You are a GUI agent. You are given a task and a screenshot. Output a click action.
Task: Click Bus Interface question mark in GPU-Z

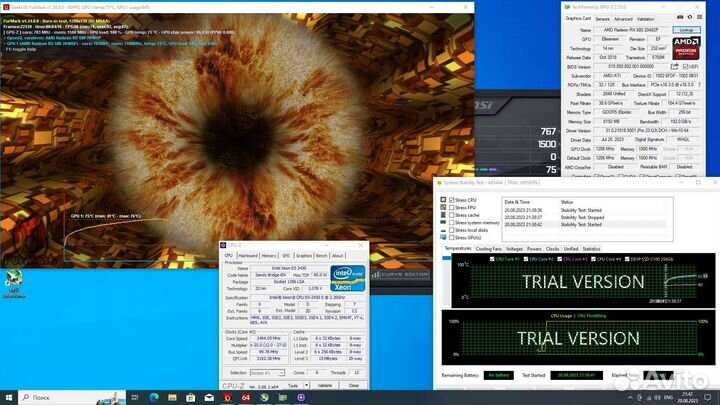(699, 85)
